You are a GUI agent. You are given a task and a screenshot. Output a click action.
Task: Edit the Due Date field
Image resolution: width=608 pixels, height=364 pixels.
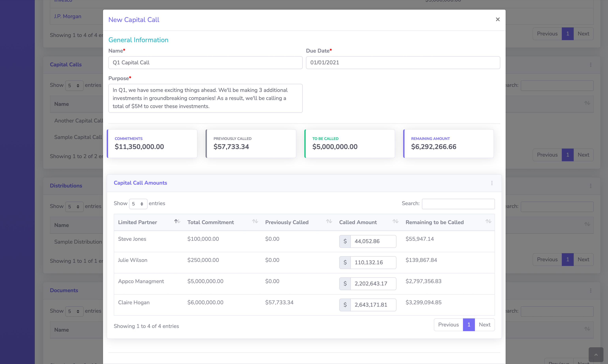pos(403,63)
